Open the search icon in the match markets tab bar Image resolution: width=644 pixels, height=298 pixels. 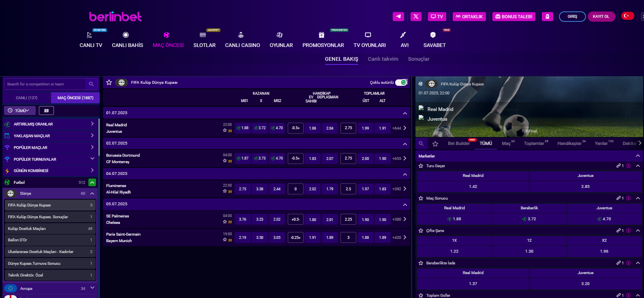[421, 144]
